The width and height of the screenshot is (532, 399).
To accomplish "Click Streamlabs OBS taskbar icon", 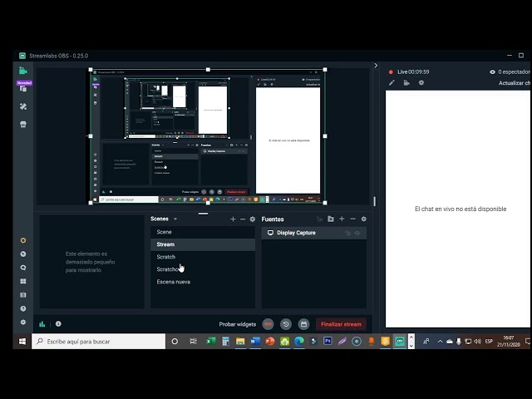I will [x=400, y=341].
